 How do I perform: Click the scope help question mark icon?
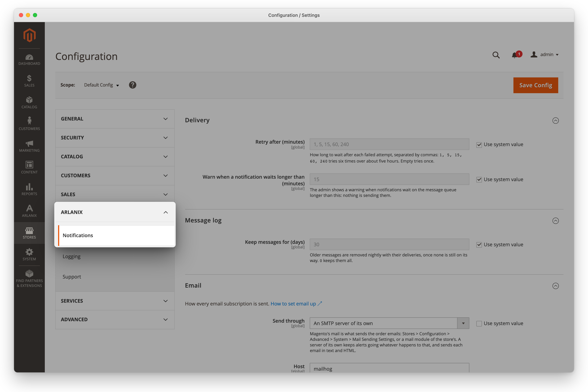132,85
